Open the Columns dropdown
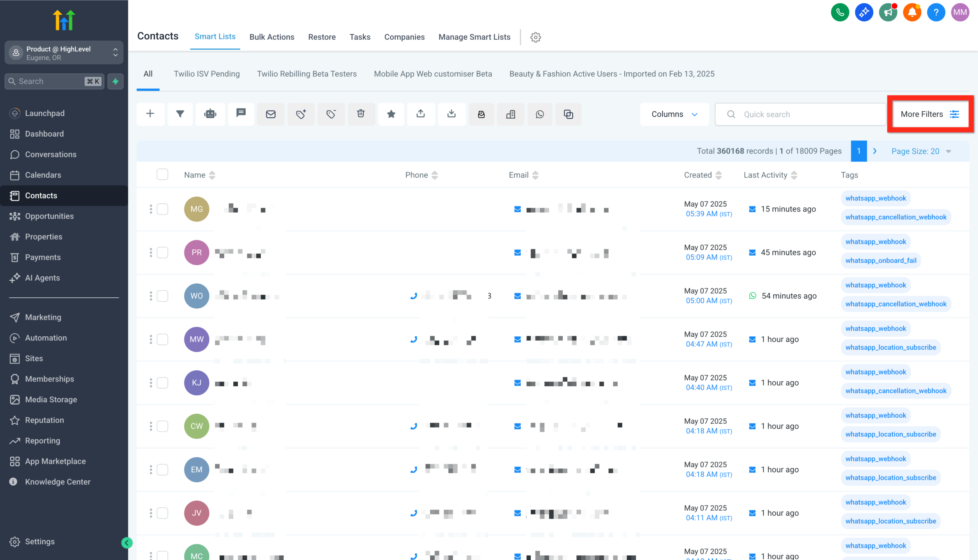 coord(674,114)
